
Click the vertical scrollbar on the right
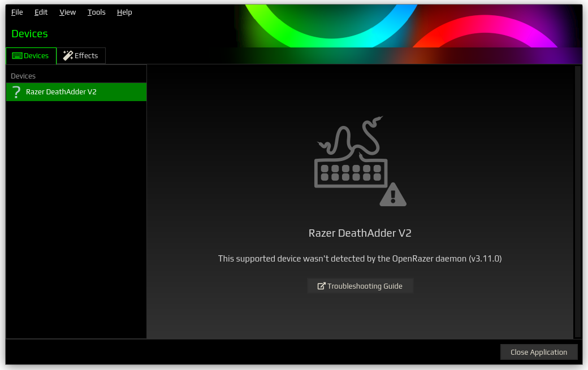pos(577,202)
